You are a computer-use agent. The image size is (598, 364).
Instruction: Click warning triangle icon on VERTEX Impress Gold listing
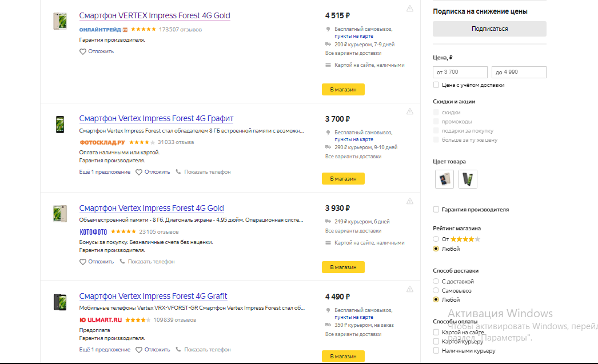click(410, 9)
